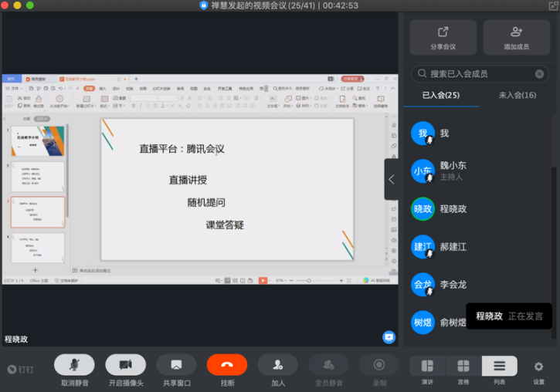Click AI·智能排版 in WPS status bar
This screenshot has width=560, height=392.
[376, 281]
